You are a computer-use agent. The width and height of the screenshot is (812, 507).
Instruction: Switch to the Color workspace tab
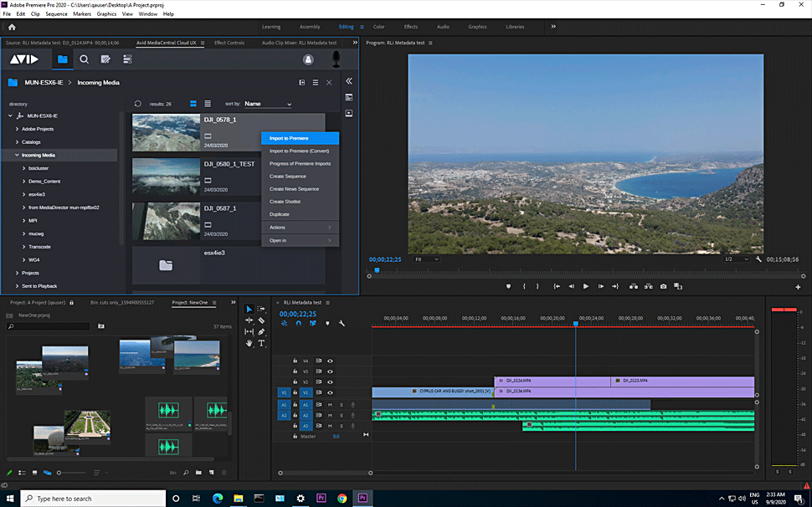tap(379, 27)
